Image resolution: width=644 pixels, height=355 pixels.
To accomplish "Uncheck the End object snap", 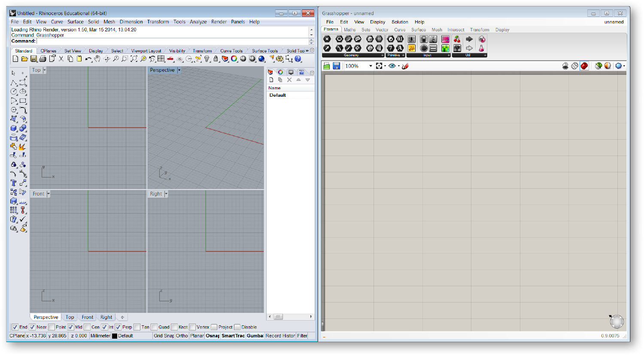I will click(x=15, y=327).
